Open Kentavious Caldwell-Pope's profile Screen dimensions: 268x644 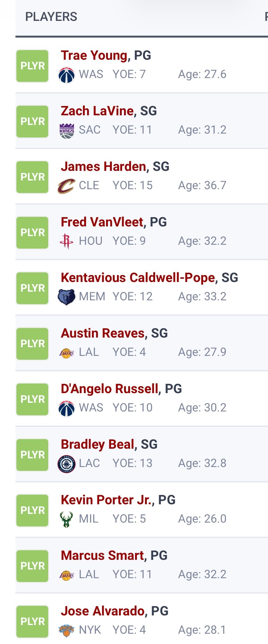pyautogui.click(x=138, y=278)
